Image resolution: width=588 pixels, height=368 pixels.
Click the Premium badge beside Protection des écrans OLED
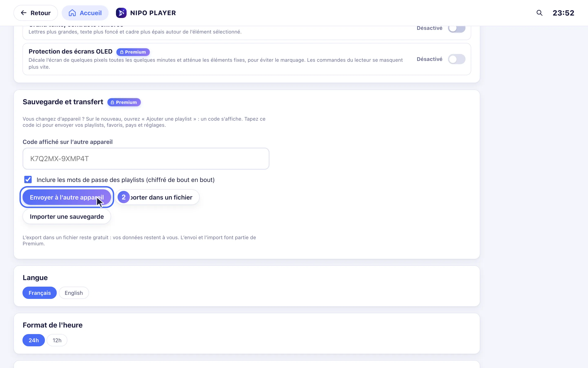point(133,52)
